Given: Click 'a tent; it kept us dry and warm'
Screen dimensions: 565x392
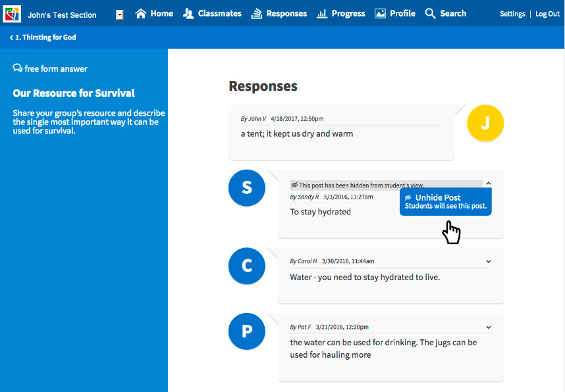Looking at the screenshot, I should coord(297,134).
